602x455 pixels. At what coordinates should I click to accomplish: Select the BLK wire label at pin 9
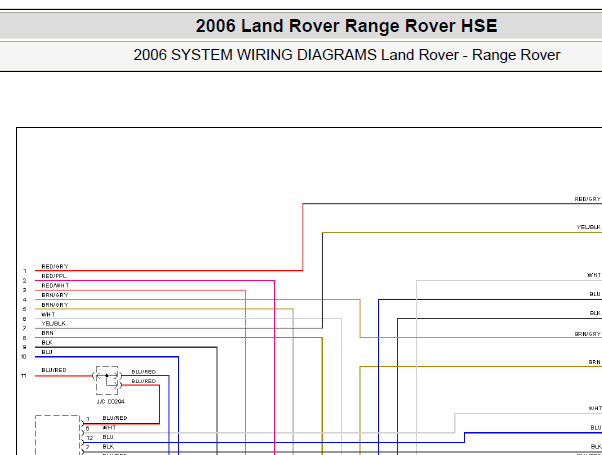pos(47,342)
